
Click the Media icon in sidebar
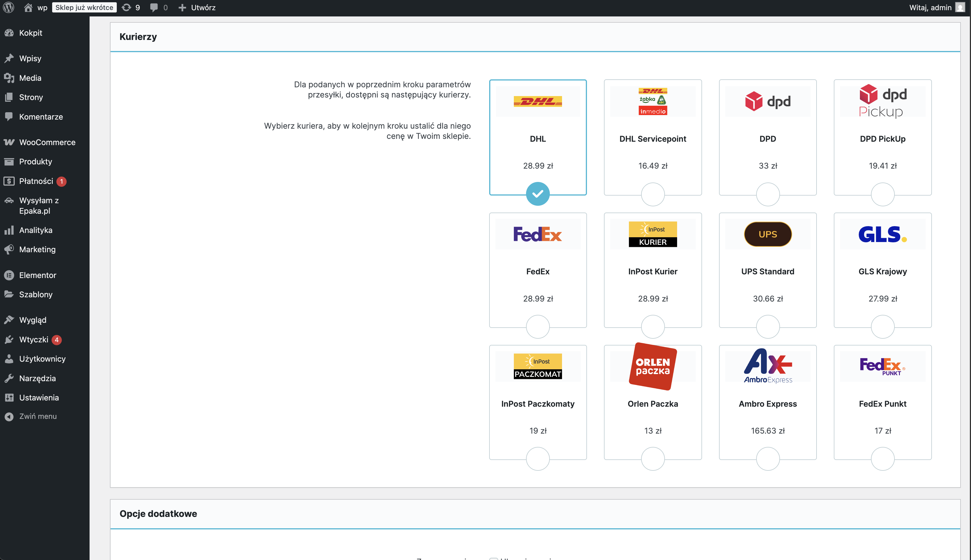[x=9, y=78]
